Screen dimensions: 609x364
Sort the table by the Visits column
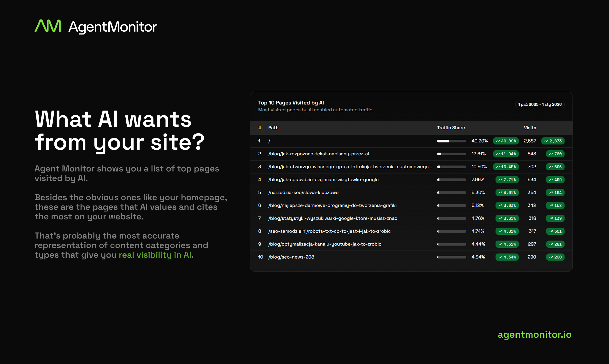pyautogui.click(x=530, y=128)
